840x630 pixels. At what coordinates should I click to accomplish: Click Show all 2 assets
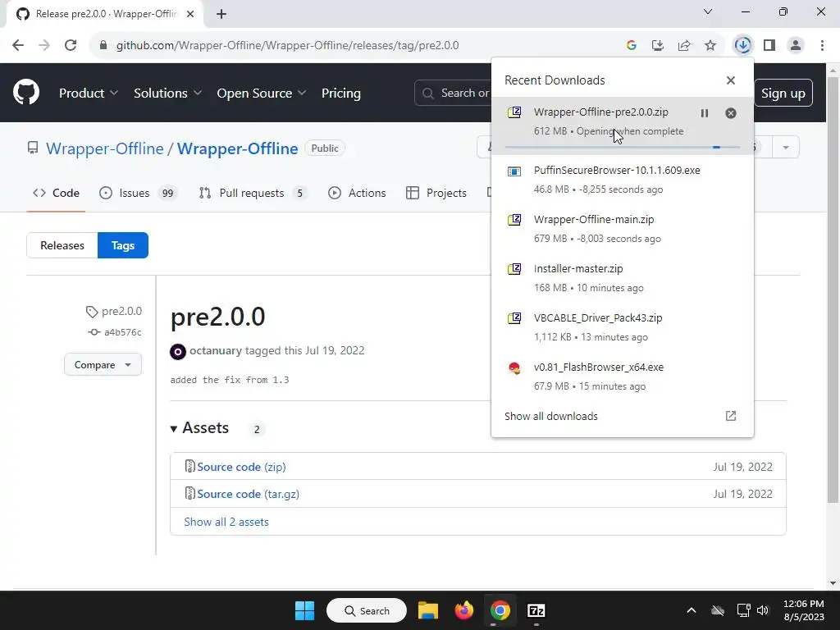[226, 522]
